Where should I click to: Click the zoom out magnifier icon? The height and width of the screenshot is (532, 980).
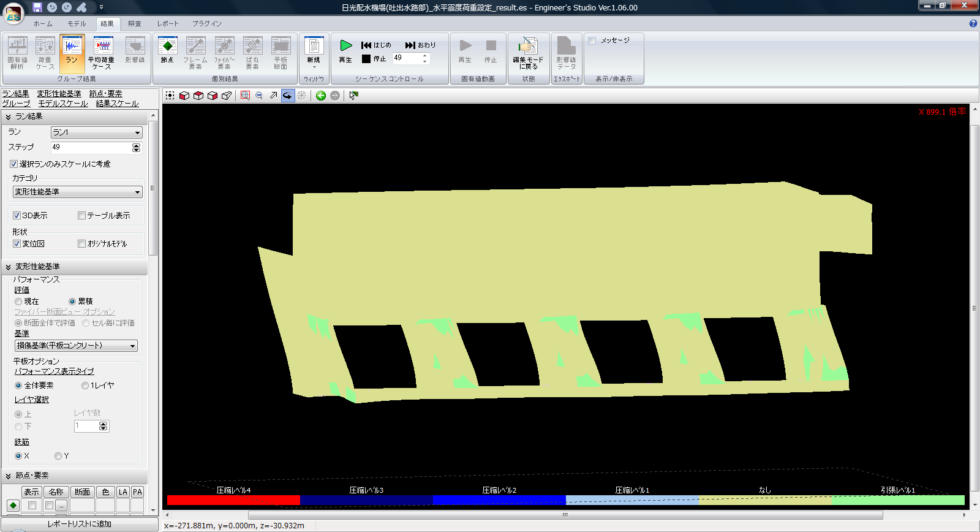pyautogui.click(x=259, y=96)
